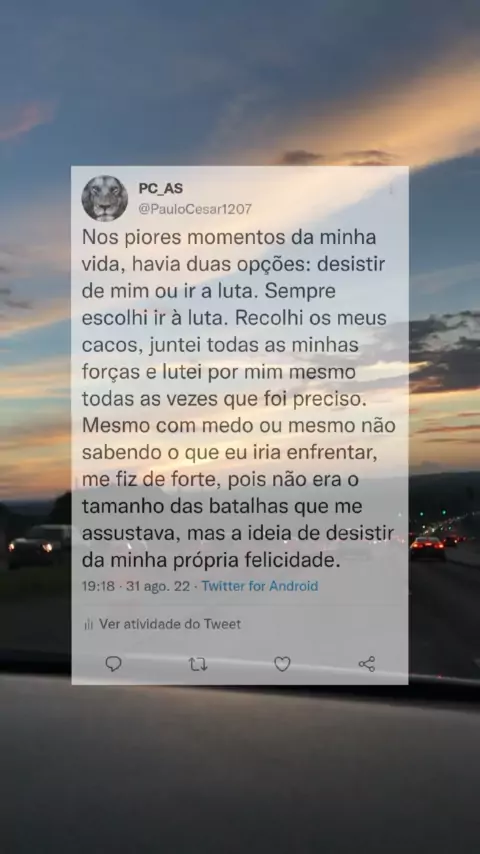Retweet using the arrows icon
Screen dimensions: 480x854
197,664
